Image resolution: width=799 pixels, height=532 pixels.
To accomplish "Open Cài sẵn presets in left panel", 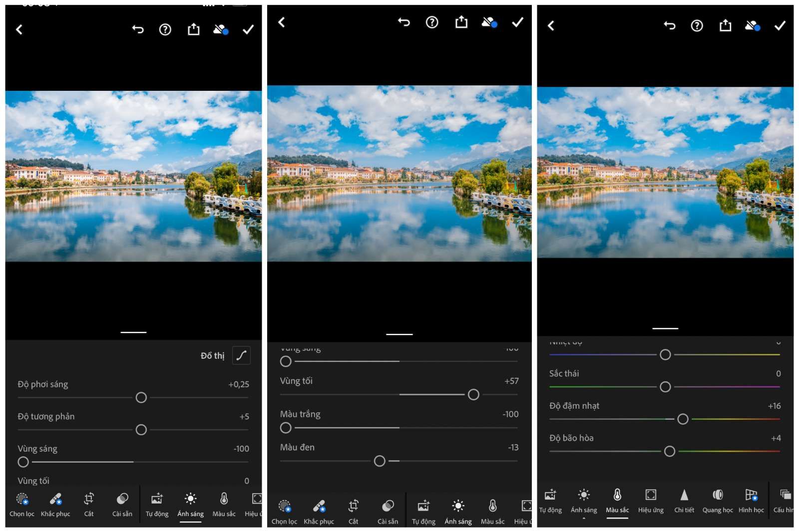I will tap(122, 504).
